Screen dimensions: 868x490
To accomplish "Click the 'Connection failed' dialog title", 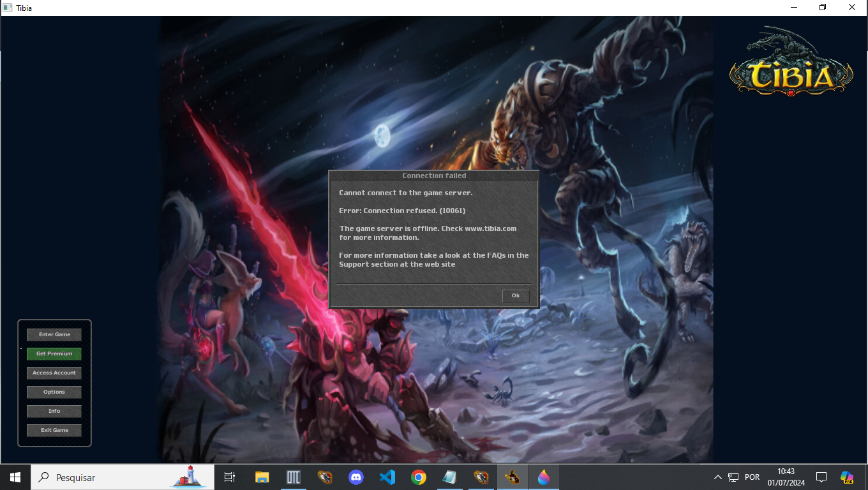I will click(x=434, y=175).
